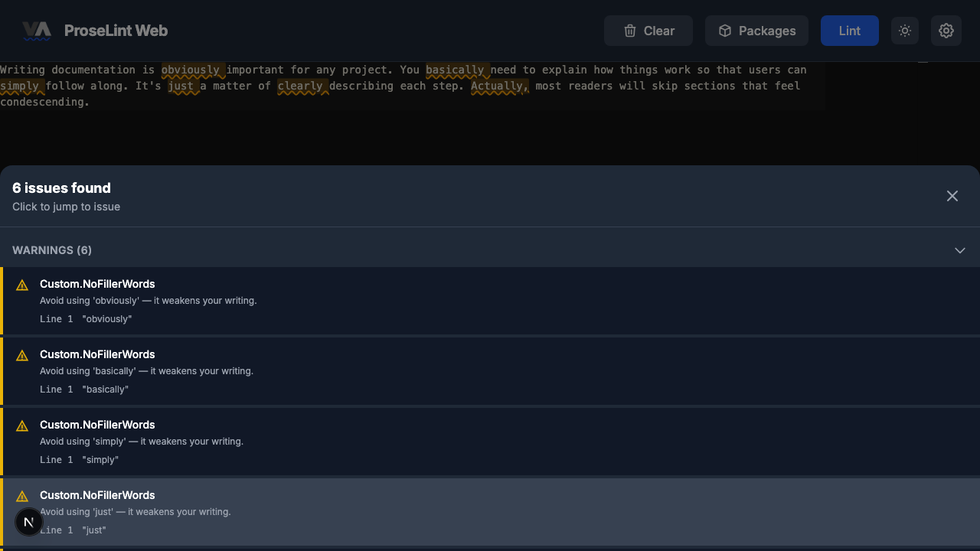Select the 'just' warning entry
The image size is (980, 551).
(490, 512)
